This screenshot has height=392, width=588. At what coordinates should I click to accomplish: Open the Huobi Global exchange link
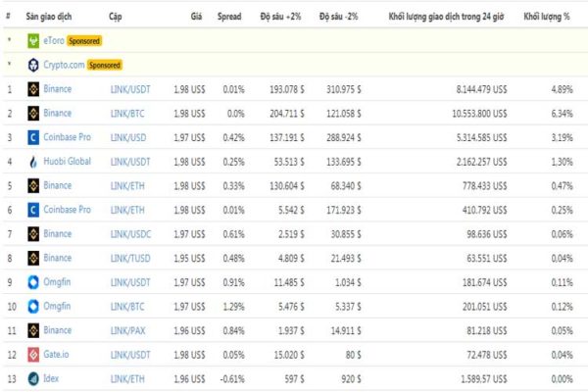coord(67,162)
